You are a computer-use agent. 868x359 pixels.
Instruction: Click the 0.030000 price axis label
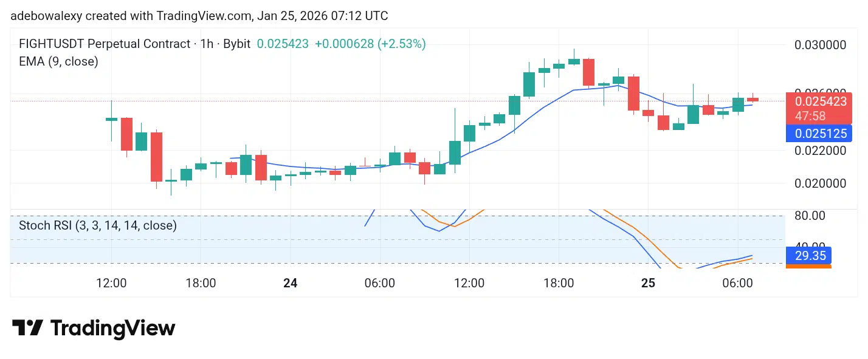tap(819, 45)
